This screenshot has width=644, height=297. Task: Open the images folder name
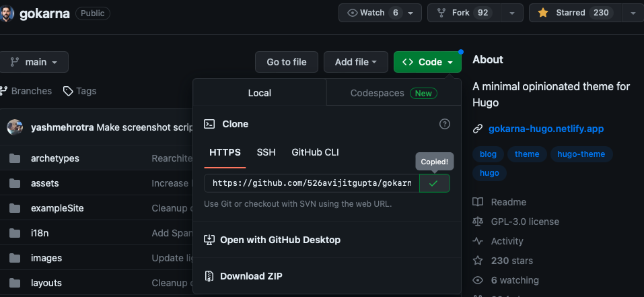point(46,258)
